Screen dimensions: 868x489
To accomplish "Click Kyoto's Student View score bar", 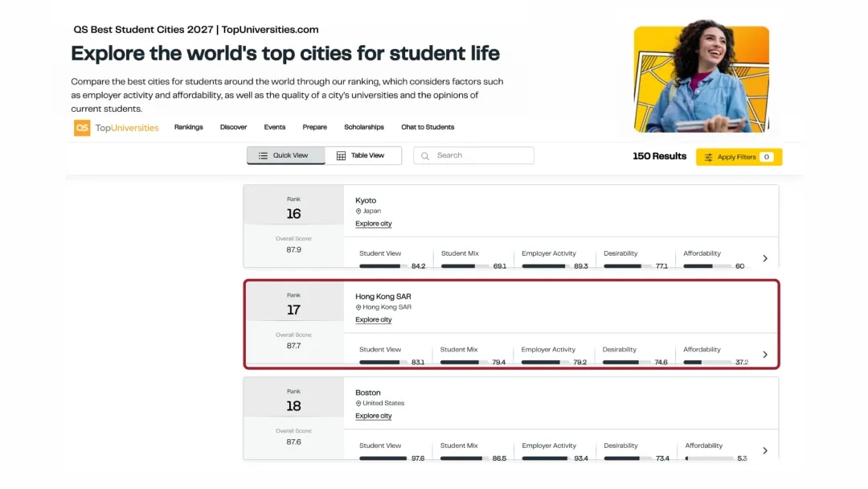I will (383, 266).
